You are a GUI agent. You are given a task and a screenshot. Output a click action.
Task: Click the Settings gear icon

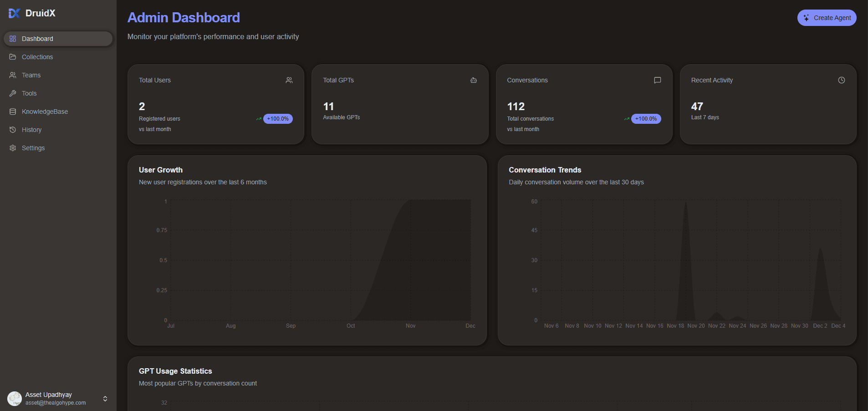click(13, 148)
